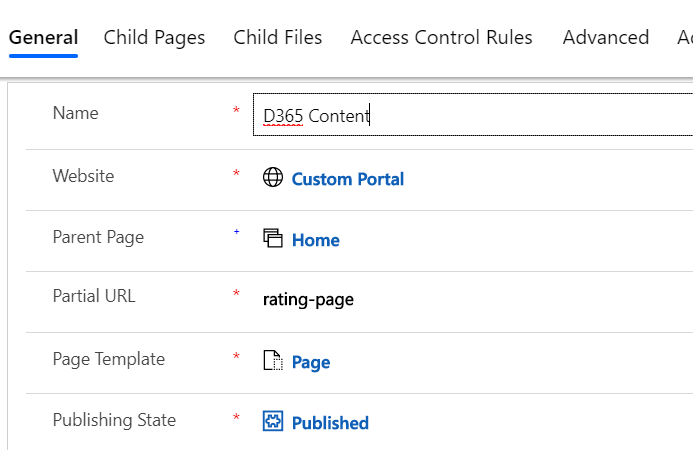Viewport: 693px width, 450px height.
Task: Click the Partial URL field label
Action: pos(94,296)
